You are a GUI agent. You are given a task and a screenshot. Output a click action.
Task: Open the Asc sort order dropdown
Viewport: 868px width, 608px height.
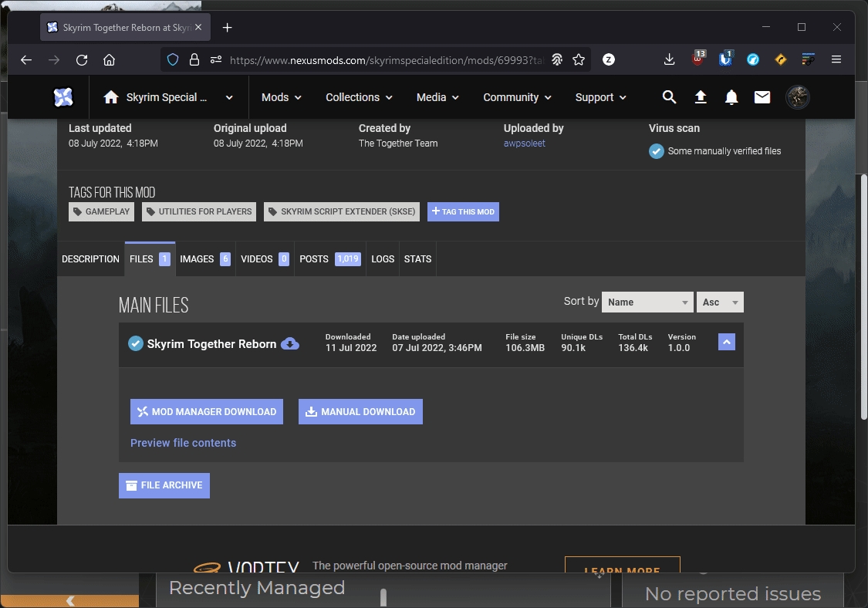point(719,302)
